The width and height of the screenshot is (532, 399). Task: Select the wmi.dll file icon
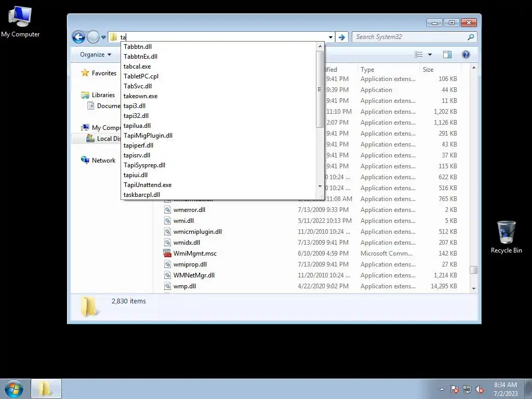pos(167,220)
